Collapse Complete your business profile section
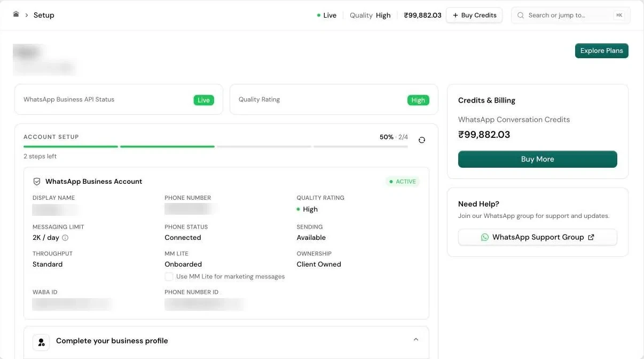 tap(416, 340)
